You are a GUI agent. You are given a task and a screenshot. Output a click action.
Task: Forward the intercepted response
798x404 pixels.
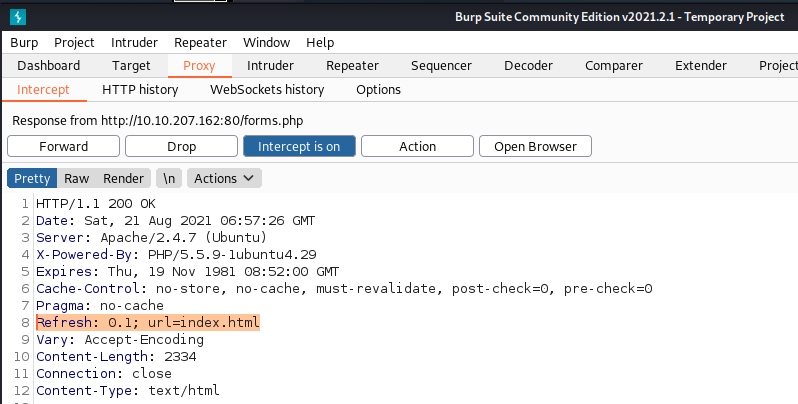pos(63,146)
